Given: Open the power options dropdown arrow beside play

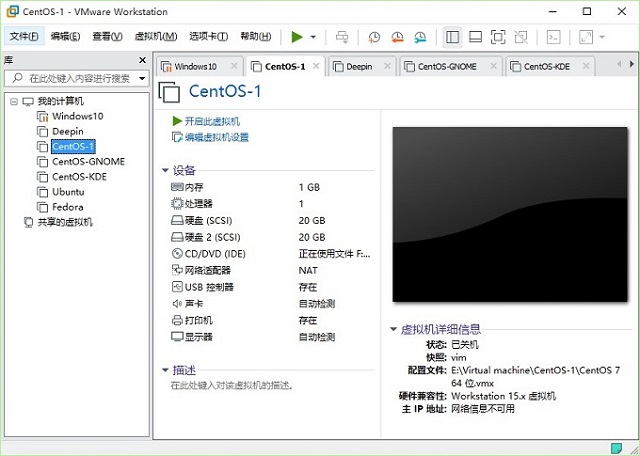Looking at the screenshot, I should tap(313, 37).
